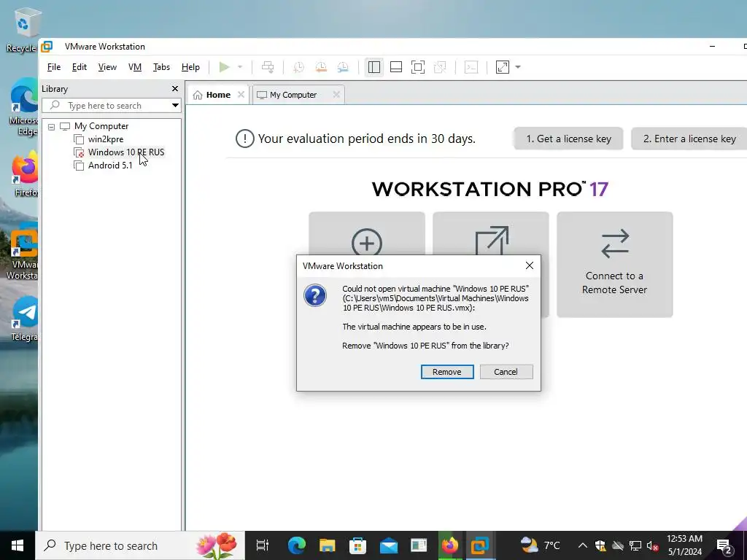Click the Windows Security tray icon
Viewport: 747px width, 560px height.
[x=600, y=545]
